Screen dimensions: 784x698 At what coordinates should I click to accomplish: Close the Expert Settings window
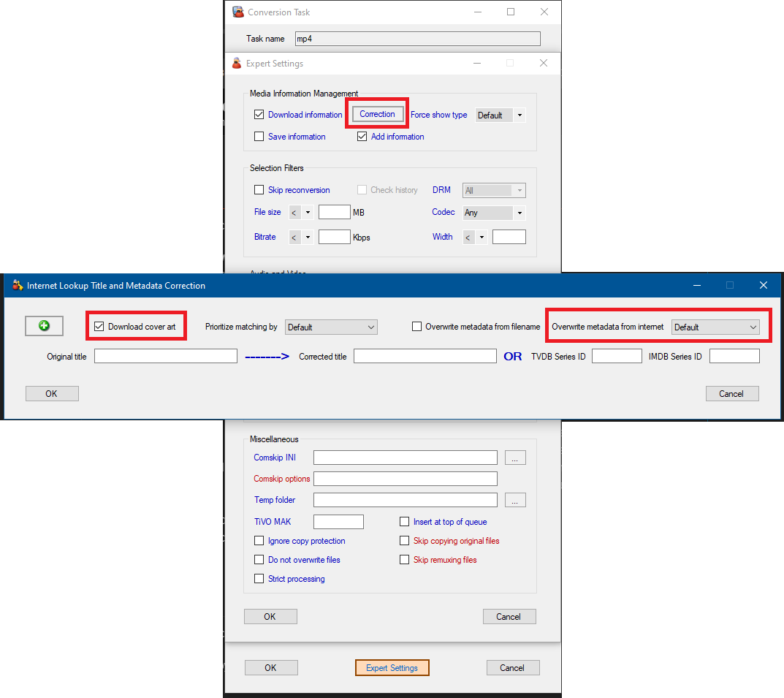click(543, 64)
